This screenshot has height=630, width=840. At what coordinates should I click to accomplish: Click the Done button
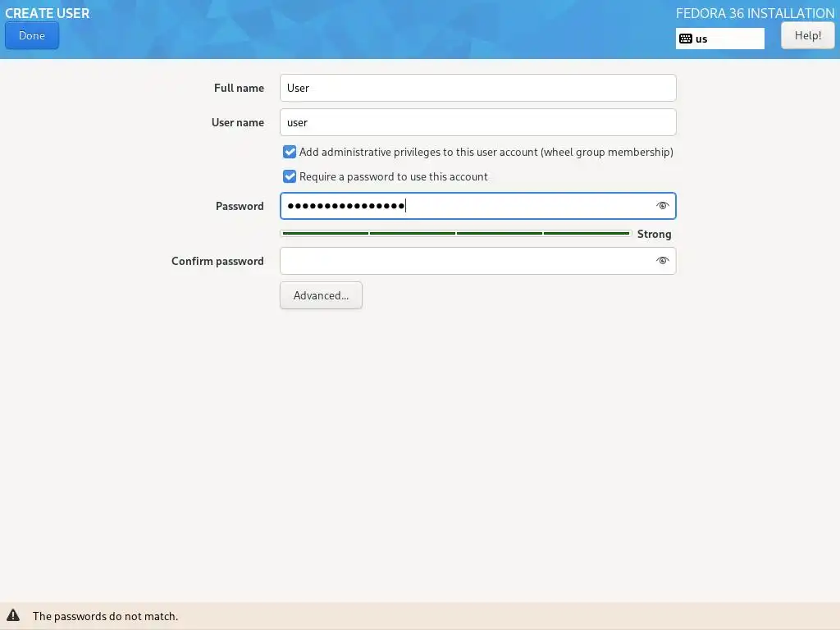click(x=32, y=36)
